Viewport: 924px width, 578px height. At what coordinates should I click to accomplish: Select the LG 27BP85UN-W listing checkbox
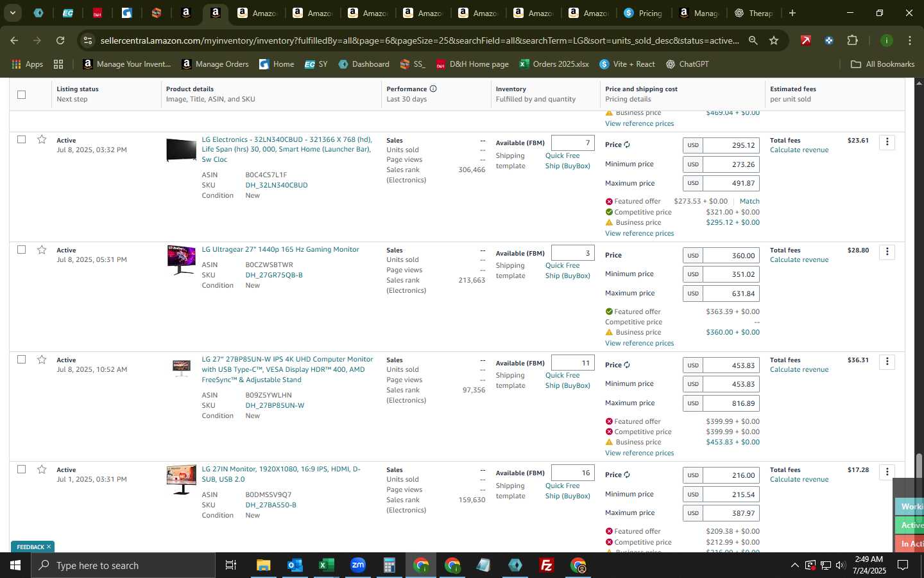pos(21,359)
